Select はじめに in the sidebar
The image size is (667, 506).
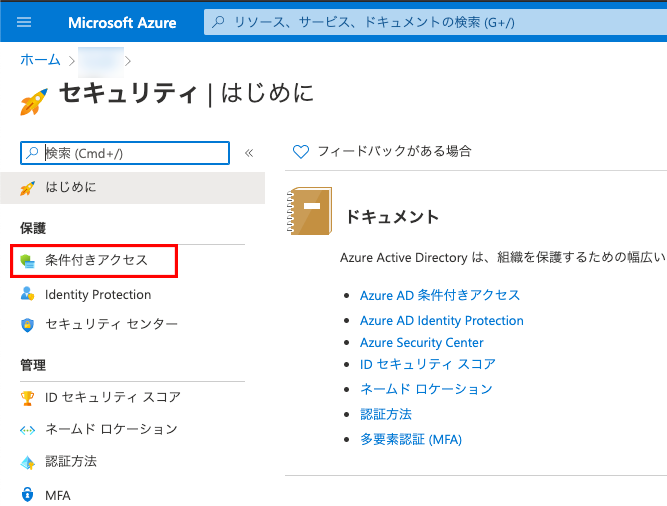pos(132,188)
